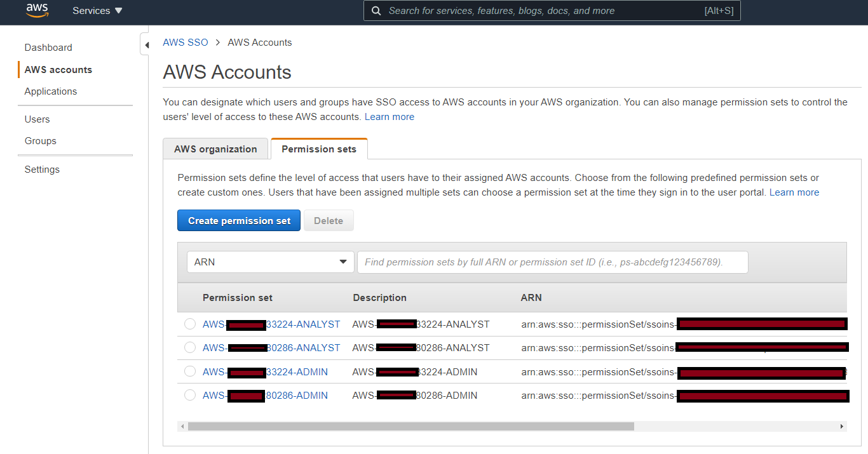Open the 33224-ADMIN permission set link
868x454 pixels.
click(266, 371)
